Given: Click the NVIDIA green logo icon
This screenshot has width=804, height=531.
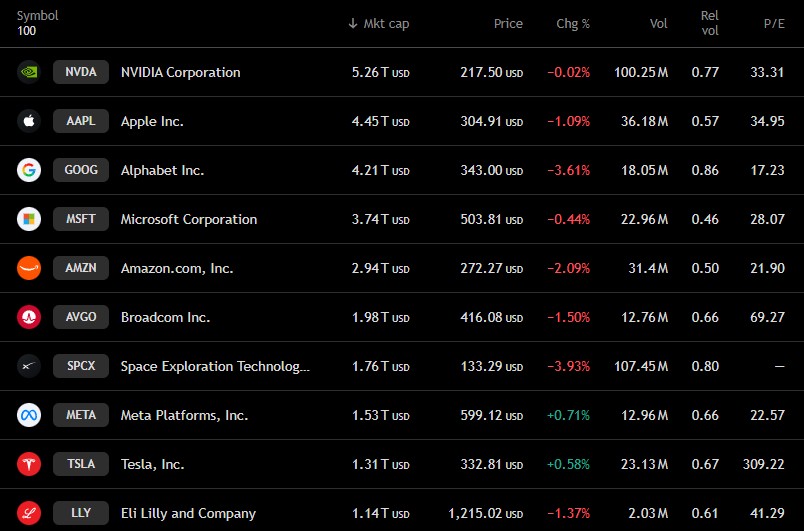Looking at the screenshot, I should (x=29, y=72).
